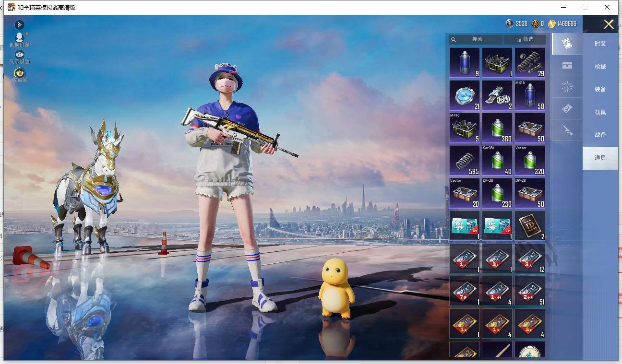622x364 pixels.
Task: Select the fireworks subcategory icon
Action: (567, 87)
